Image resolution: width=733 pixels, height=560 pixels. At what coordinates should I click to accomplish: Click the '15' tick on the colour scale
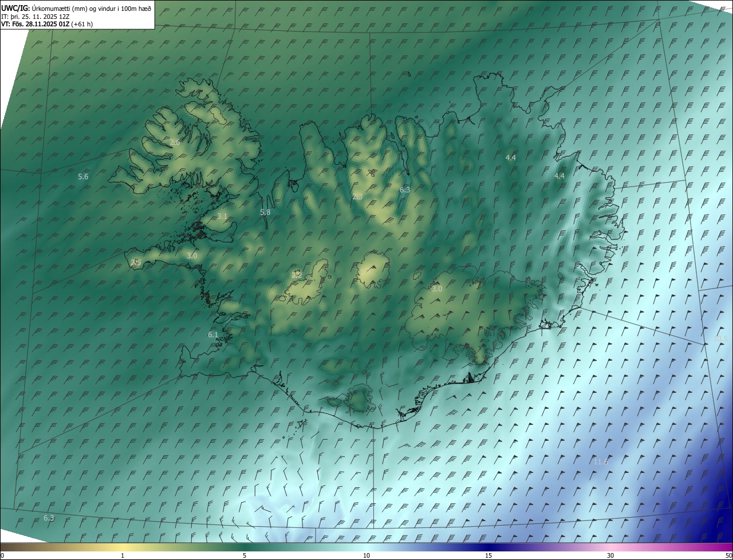pyautogui.click(x=488, y=555)
